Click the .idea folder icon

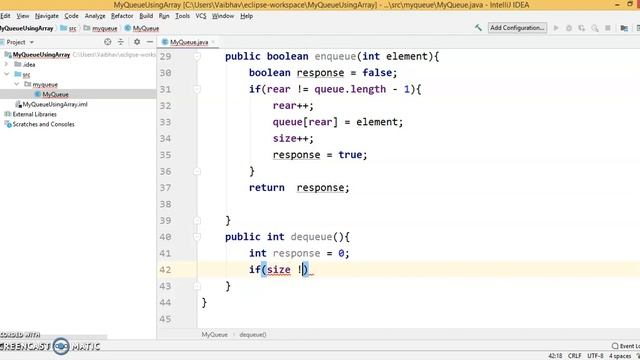(18, 64)
